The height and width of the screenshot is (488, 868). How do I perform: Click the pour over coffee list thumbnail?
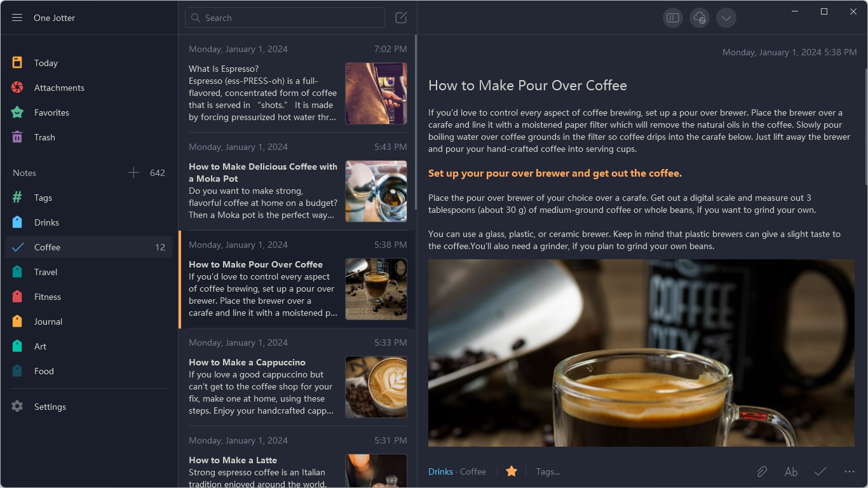(x=376, y=289)
